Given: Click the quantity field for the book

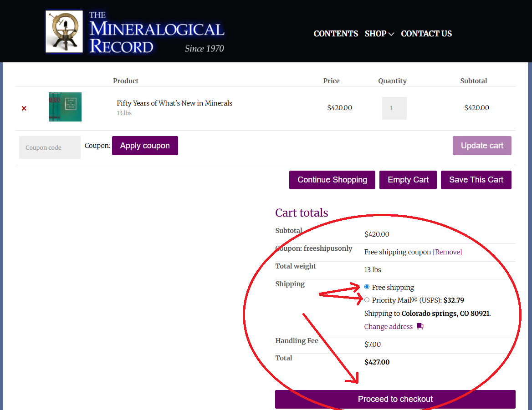Looking at the screenshot, I should pyautogui.click(x=394, y=108).
